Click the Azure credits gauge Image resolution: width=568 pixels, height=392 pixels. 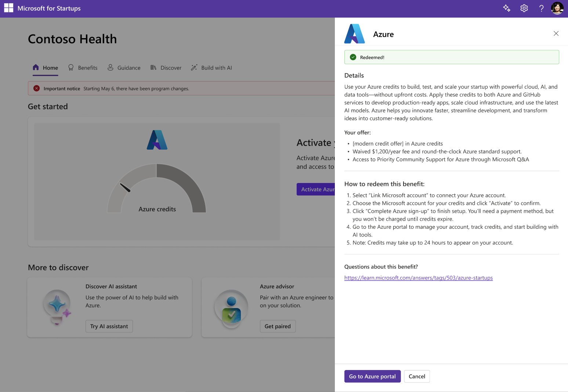click(157, 188)
